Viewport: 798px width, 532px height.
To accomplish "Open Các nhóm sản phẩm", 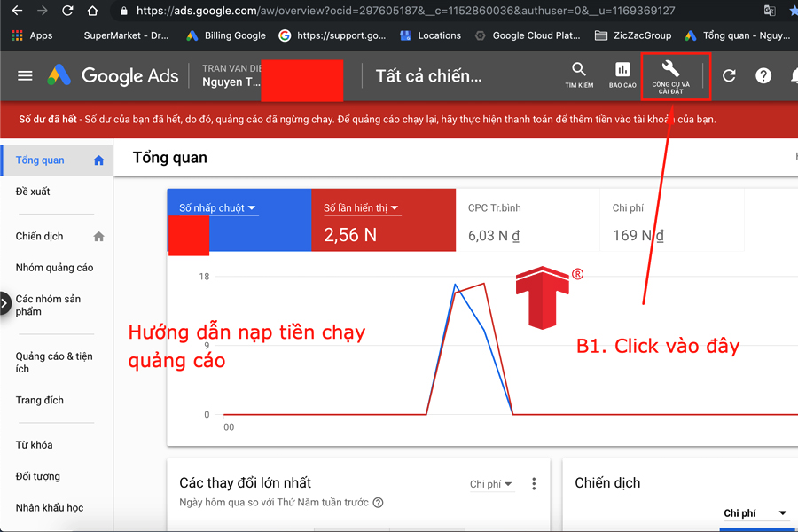I will (x=49, y=305).
